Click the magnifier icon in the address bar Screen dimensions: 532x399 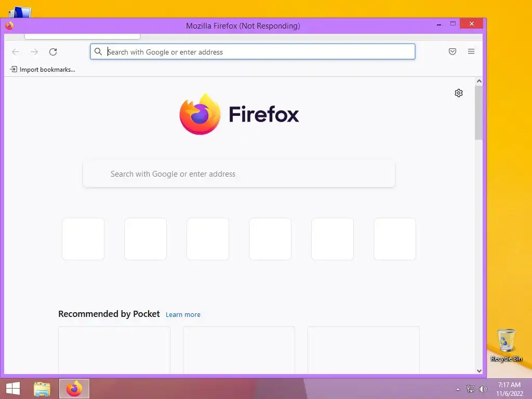(98, 51)
